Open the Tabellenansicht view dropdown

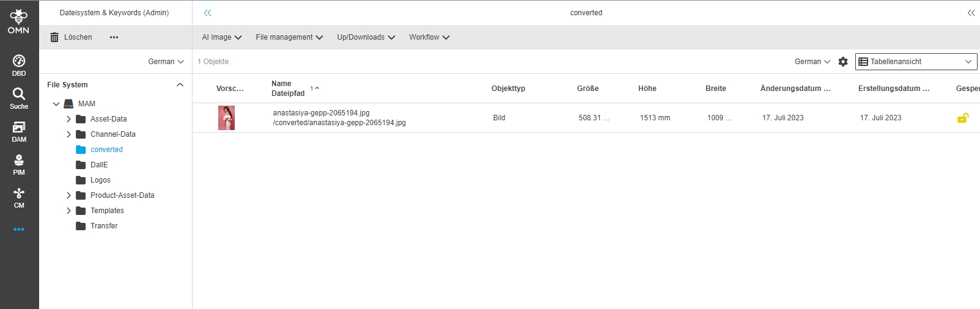pos(916,62)
